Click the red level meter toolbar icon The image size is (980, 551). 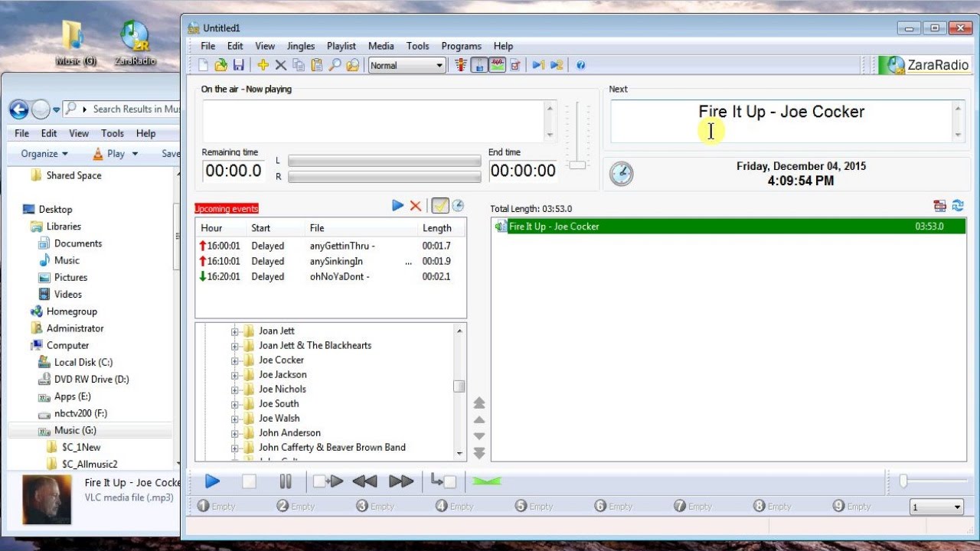coord(462,66)
